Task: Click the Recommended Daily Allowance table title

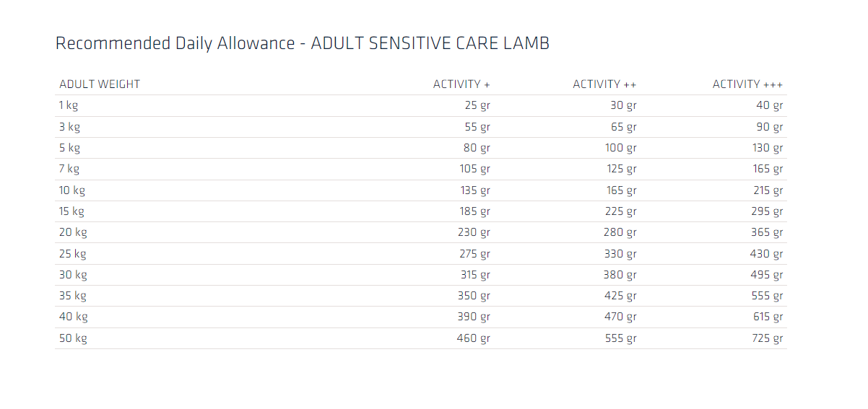Action: click(x=303, y=43)
